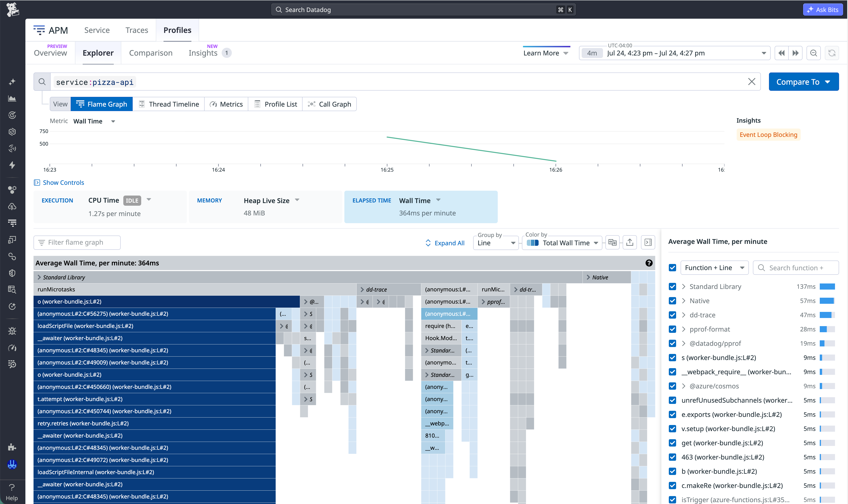
Task: Click the Search function field
Action: pos(796,268)
